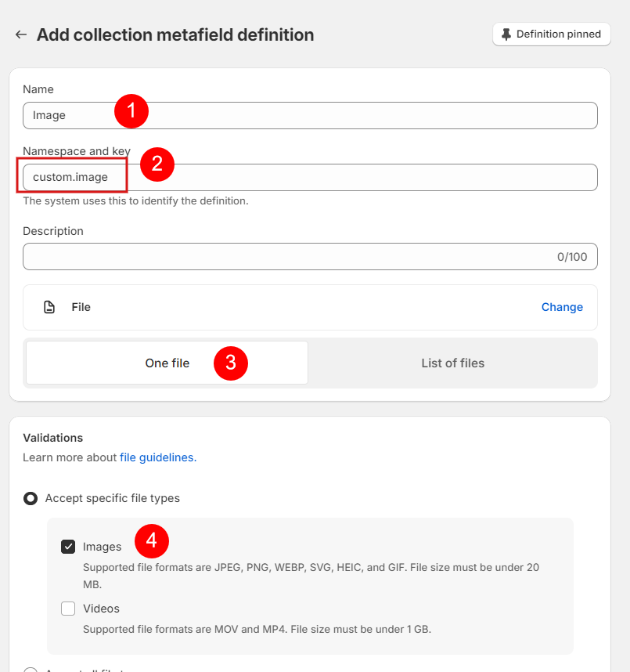Go back using the left arrow icon
Screen dimensions: 630x672
pyautogui.click(x=21, y=35)
